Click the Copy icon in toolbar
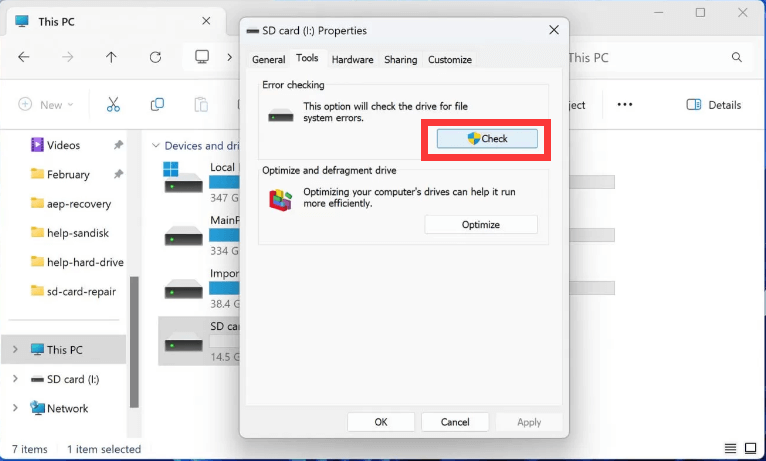Screen dimensions: 766x461 [x=157, y=105]
